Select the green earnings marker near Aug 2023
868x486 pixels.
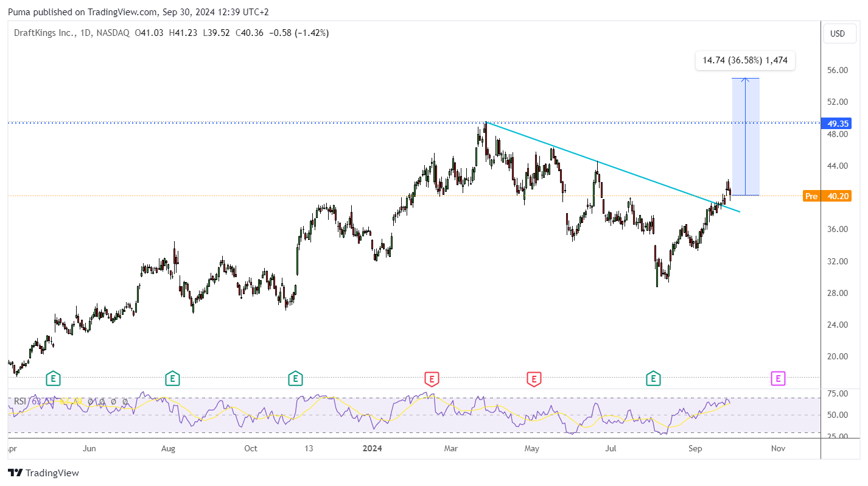[x=173, y=379]
